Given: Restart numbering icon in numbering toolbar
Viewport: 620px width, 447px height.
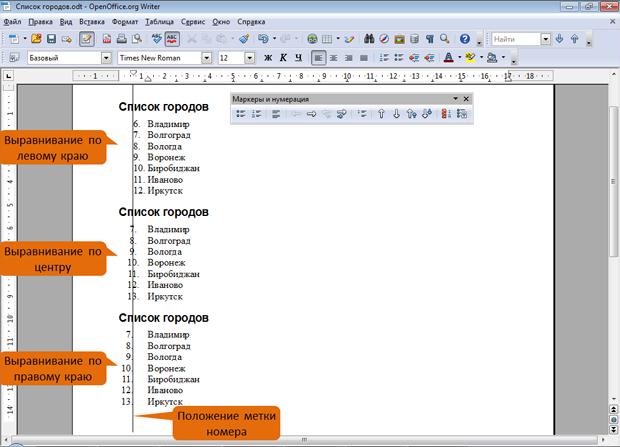Looking at the screenshot, I should (446, 114).
